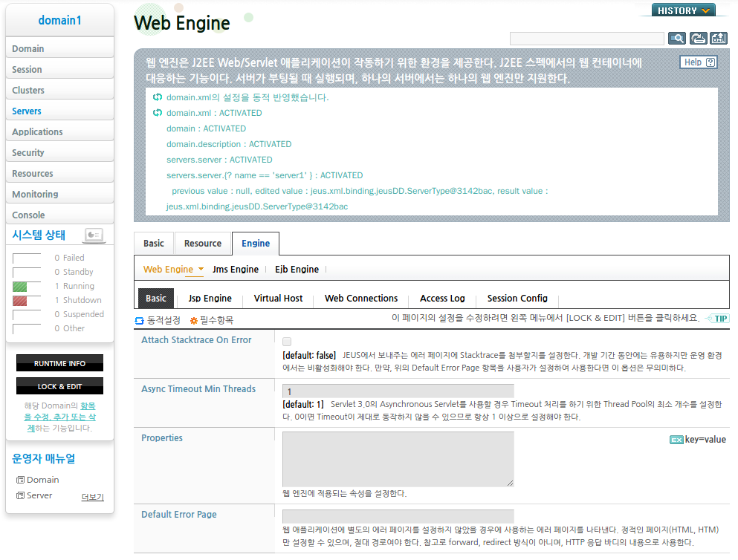Switch to the Basic top-level tab
The image size is (738, 560).
click(x=153, y=244)
